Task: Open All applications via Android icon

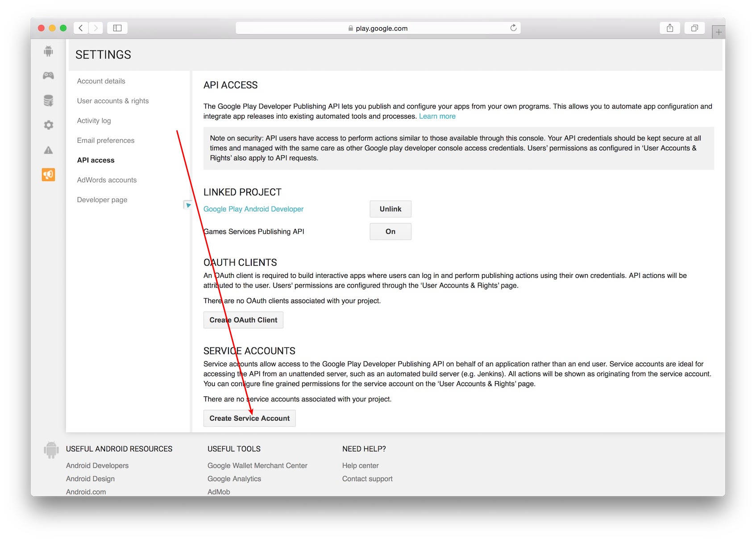Action: 48,51
